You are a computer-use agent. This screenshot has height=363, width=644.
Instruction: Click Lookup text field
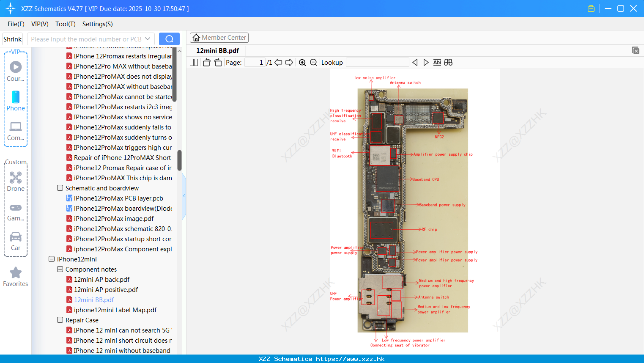click(377, 63)
